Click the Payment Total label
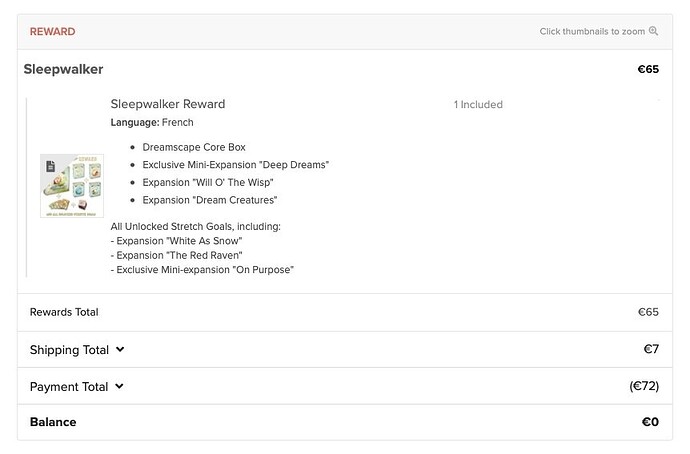Screen dimensions: 690x454 [69, 386]
